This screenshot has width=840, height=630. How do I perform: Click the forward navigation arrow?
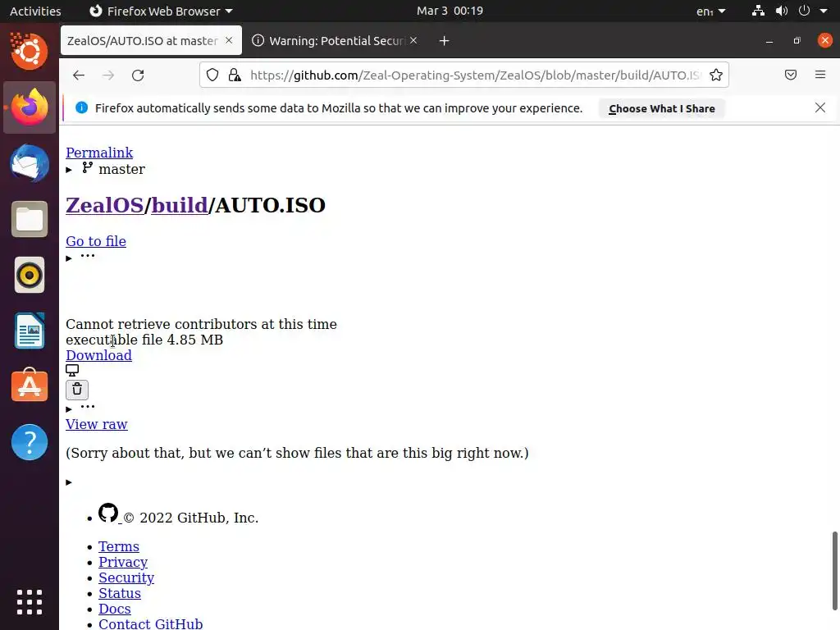[x=108, y=75]
